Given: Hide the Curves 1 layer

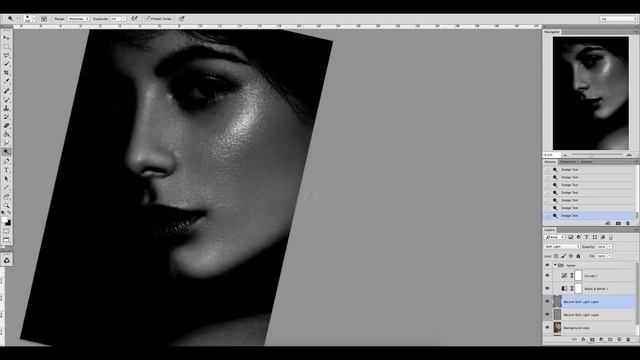Looking at the screenshot, I should (x=547, y=276).
